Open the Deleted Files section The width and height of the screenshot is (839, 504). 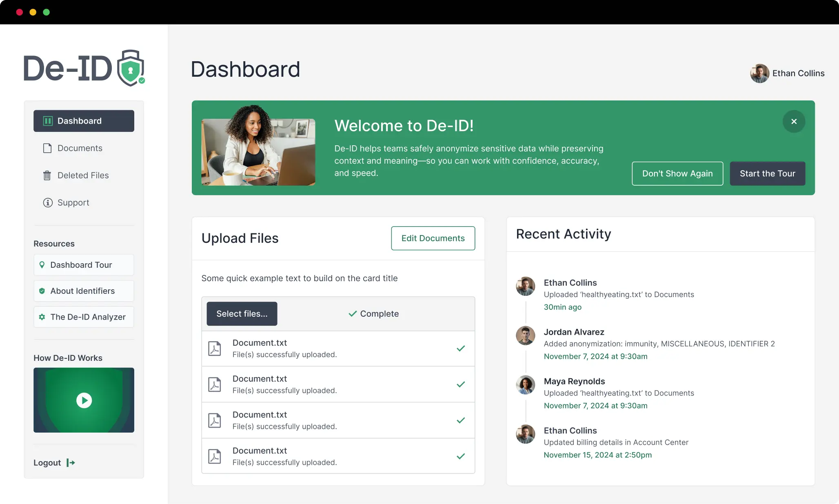pos(83,175)
